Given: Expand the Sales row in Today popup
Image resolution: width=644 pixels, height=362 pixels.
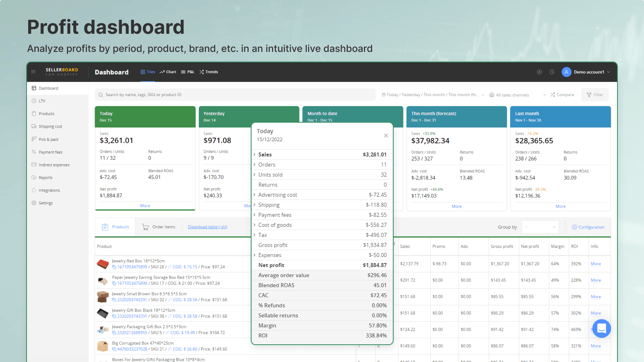Looking at the screenshot, I should (x=255, y=154).
